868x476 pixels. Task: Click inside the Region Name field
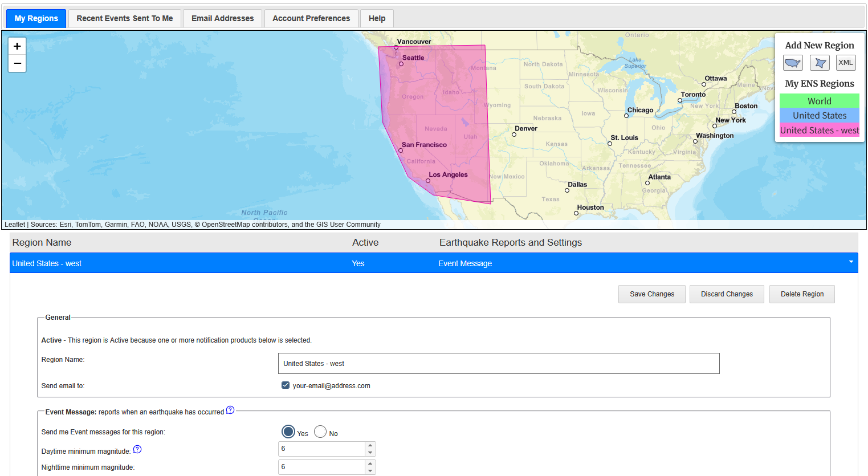pos(499,363)
